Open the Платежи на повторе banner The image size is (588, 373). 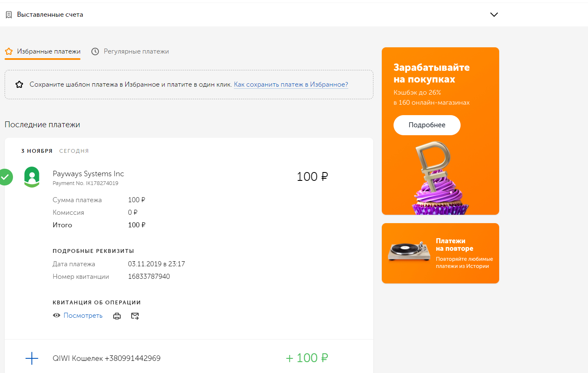pyautogui.click(x=440, y=253)
